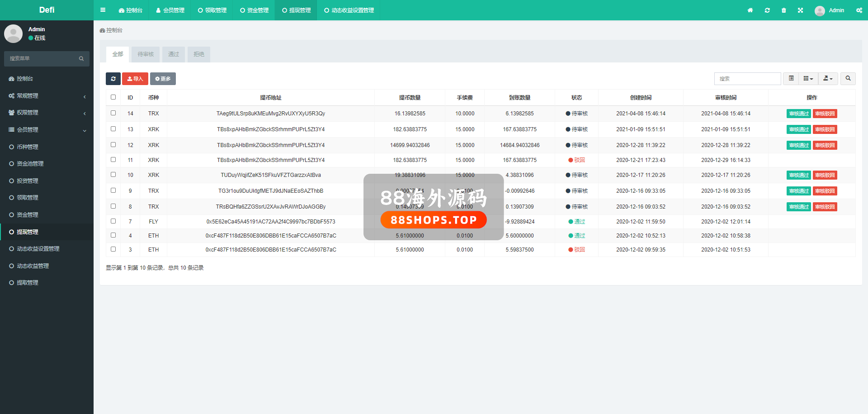The image size is (868, 414).
Task: Click the hamburger menu toggle icon
Action: click(x=103, y=10)
